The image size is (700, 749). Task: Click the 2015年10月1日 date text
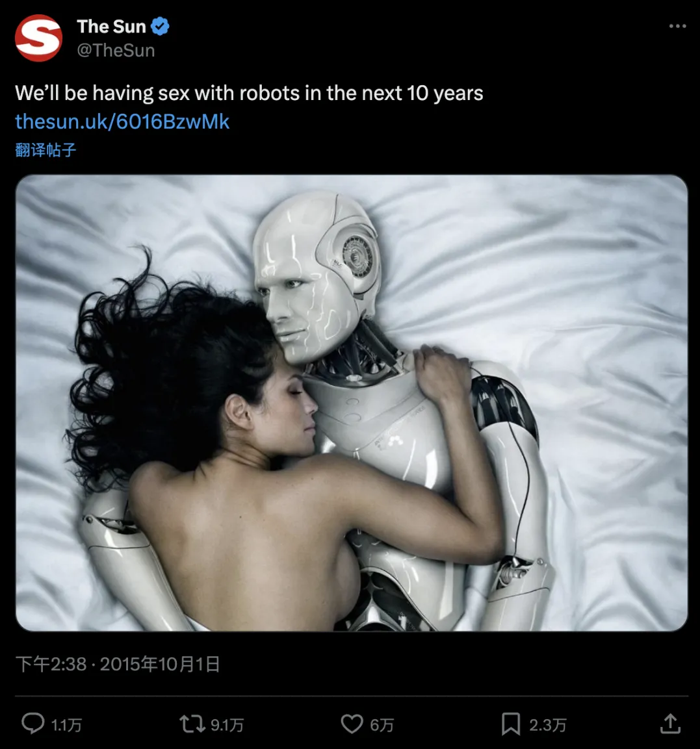[160, 664]
